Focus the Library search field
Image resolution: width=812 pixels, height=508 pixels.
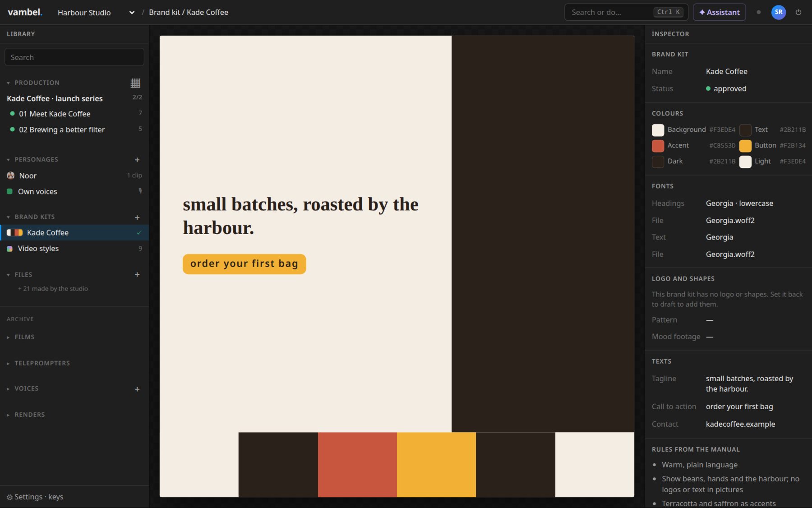[74, 57]
